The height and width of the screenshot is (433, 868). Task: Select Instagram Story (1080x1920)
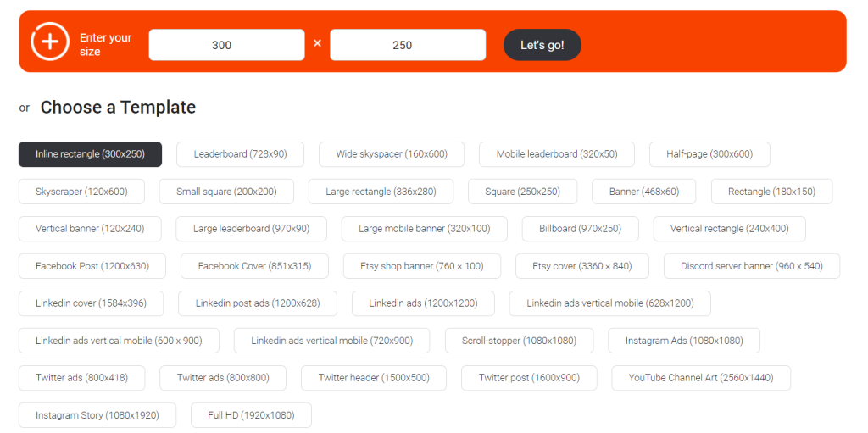(x=97, y=415)
